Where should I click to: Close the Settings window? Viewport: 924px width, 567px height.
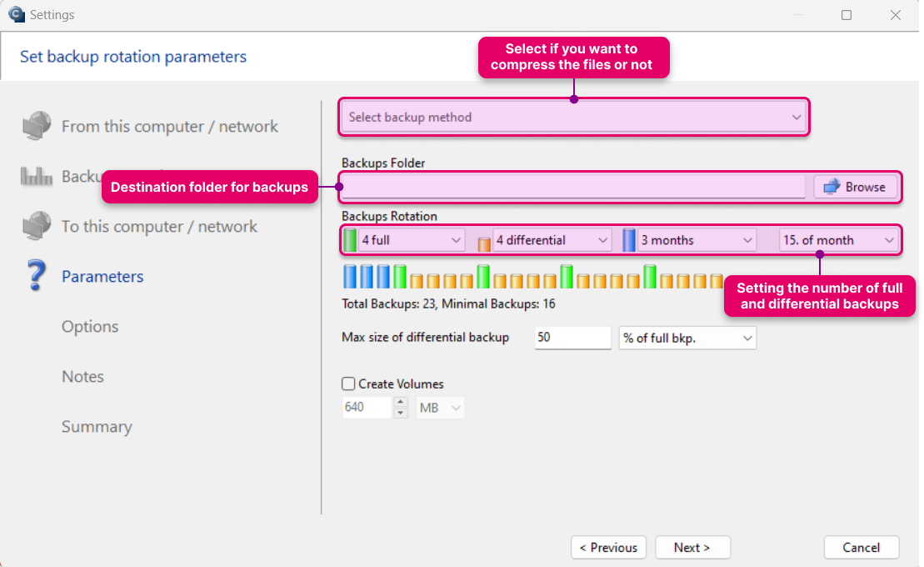[895, 15]
